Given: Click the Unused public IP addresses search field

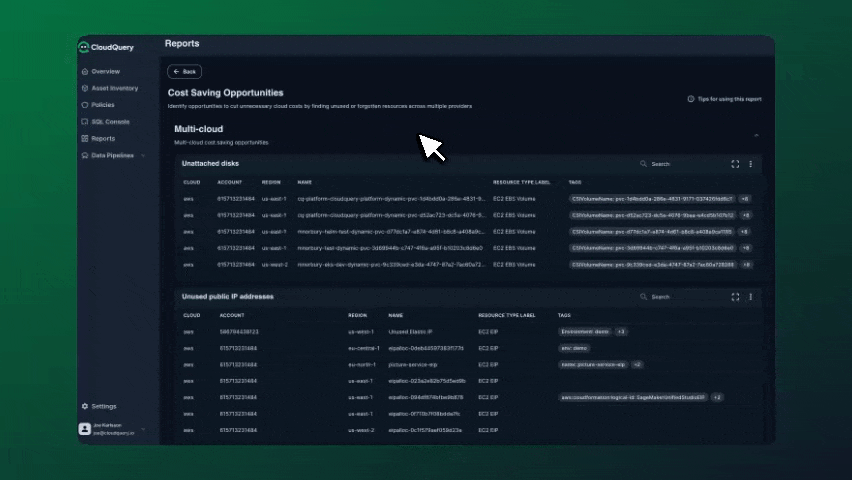Looking at the screenshot, I should click(x=680, y=297).
